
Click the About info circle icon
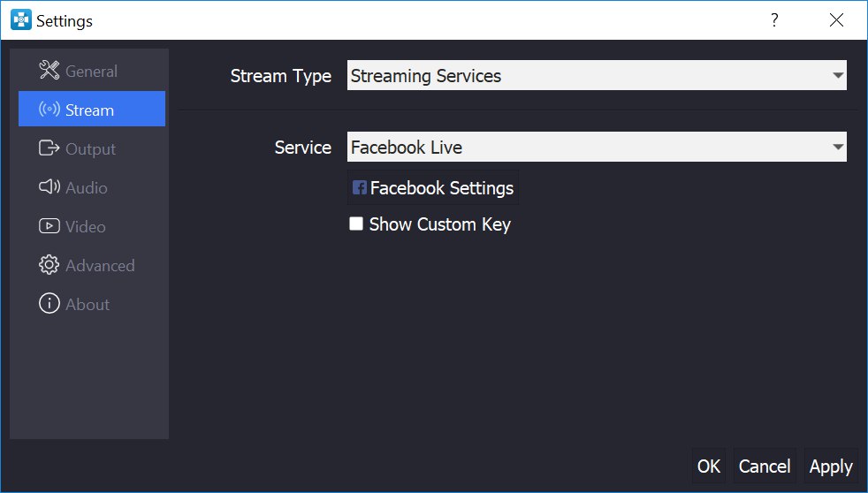(x=49, y=303)
